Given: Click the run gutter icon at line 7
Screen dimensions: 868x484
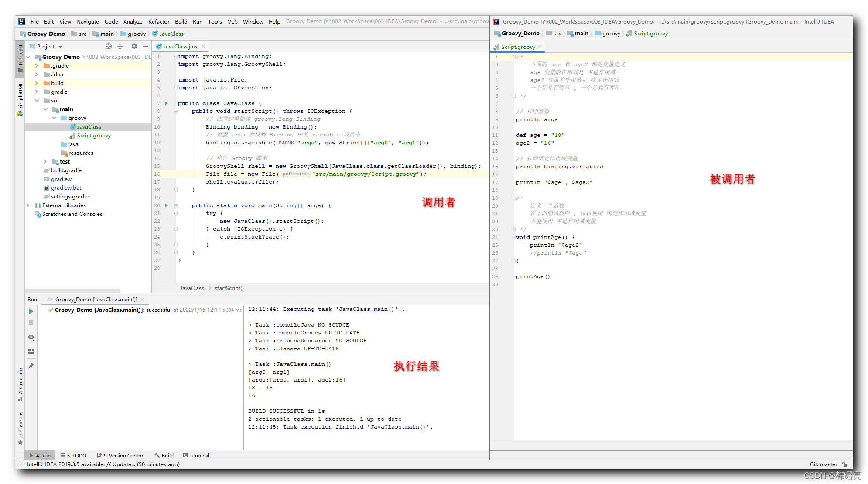Looking at the screenshot, I should coord(166,103).
